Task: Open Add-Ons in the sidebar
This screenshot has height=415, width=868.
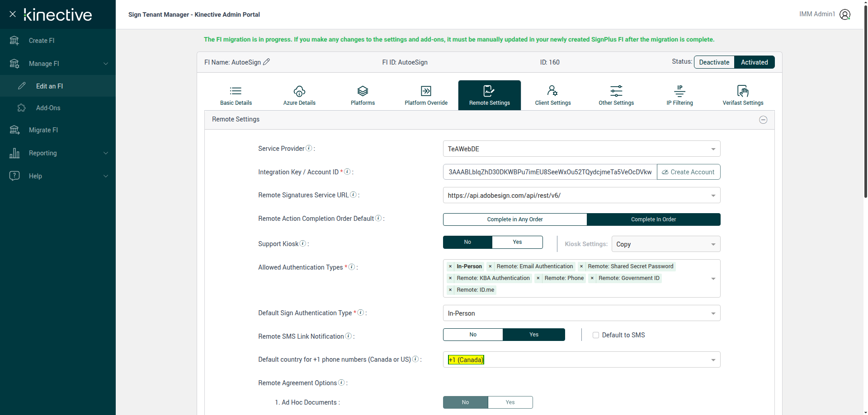Action: (x=58, y=108)
